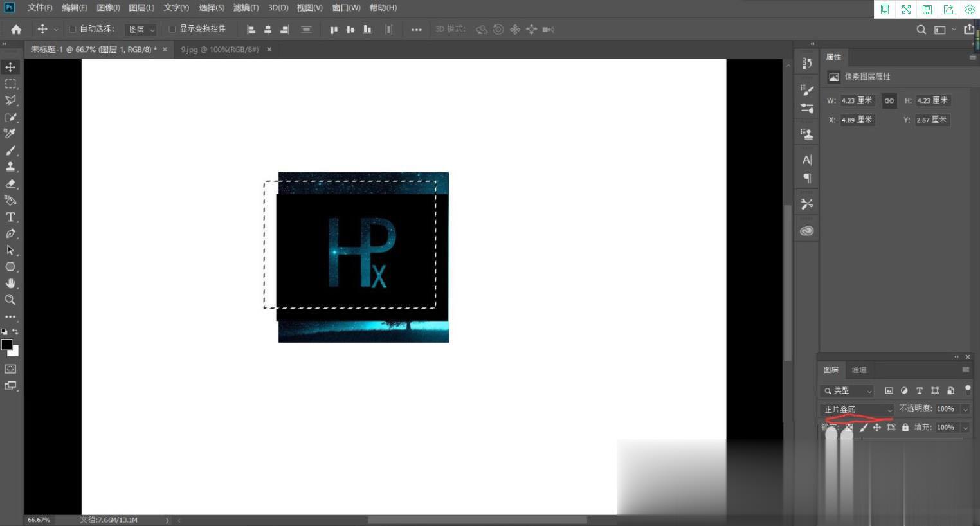This screenshot has width=980, height=526.
Task: Activate the Brush tool
Action: (10, 150)
